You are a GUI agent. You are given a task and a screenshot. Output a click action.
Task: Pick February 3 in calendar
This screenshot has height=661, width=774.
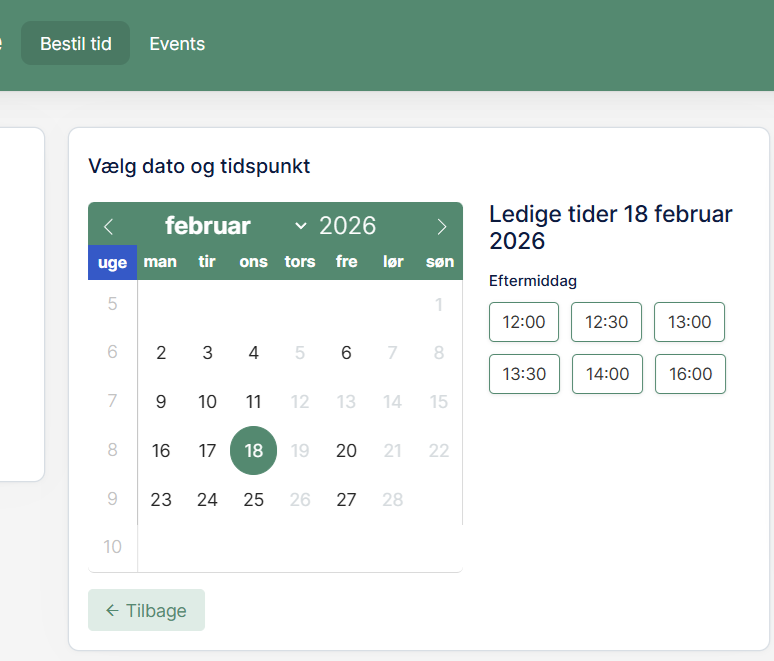(x=207, y=352)
